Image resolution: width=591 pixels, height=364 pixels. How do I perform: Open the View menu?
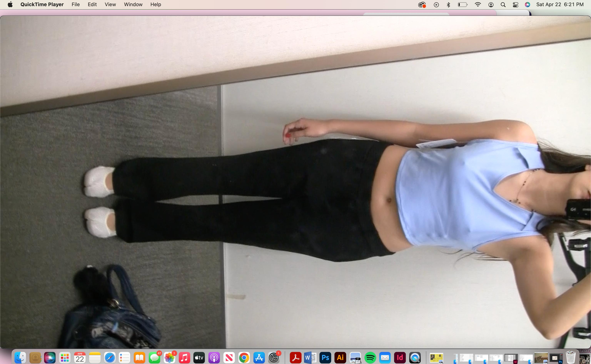[x=110, y=5]
